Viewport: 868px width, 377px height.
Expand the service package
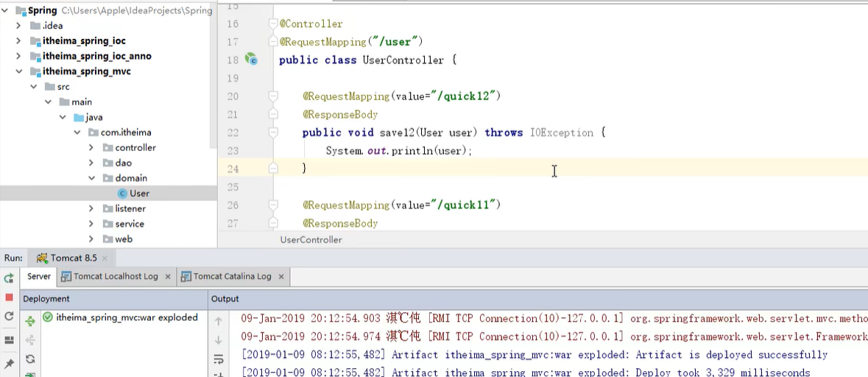pyautogui.click(x=91, y=224)
